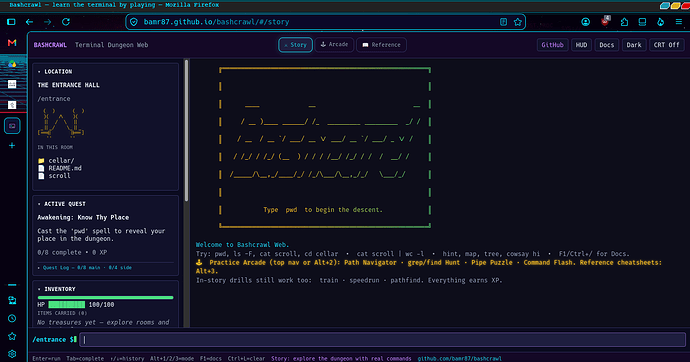Switch to the Arcade mode tab
The width and height of the screenshot is (690, 362).
334,44
